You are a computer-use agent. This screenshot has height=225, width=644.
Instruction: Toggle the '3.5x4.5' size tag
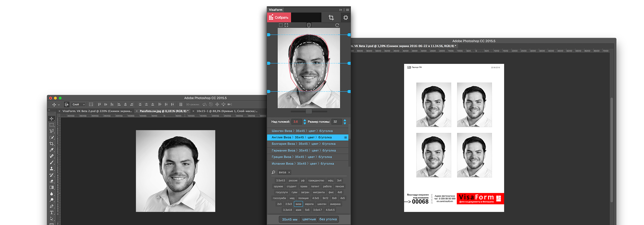pyautogui.click(x=280, y=181)
